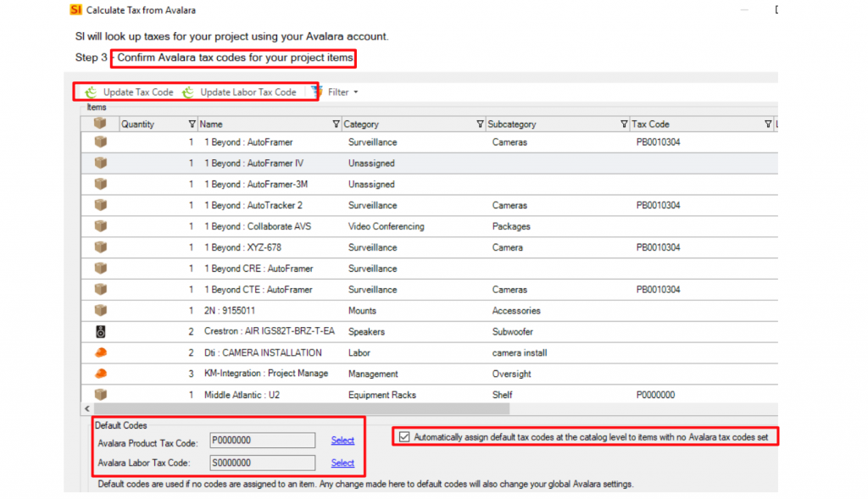Select the 2N : 9155011 item name
Viewport: 868px width, 499px height.
(x=229, y=310)
